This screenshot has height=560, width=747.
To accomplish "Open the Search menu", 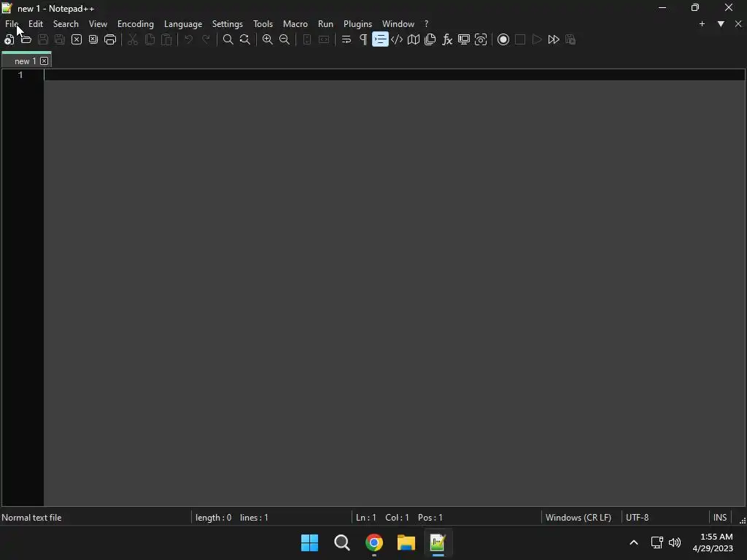I will [x=66, y=24].
